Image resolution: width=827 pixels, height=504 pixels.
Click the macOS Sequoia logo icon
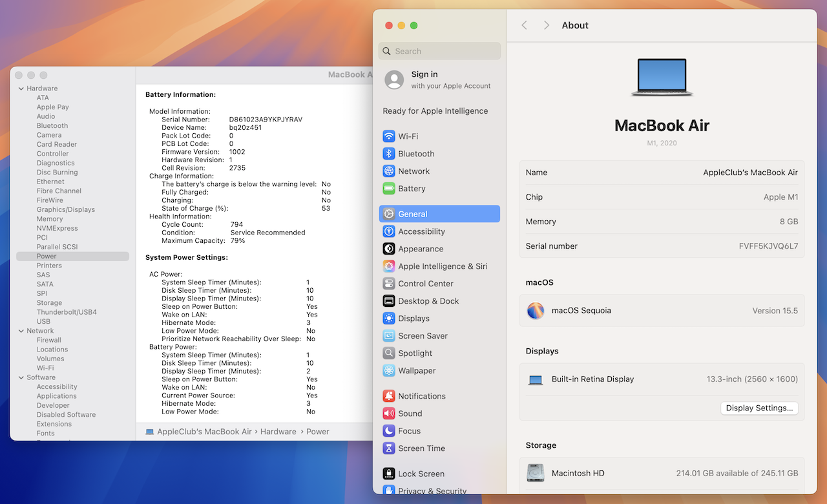tap(536, 311)
